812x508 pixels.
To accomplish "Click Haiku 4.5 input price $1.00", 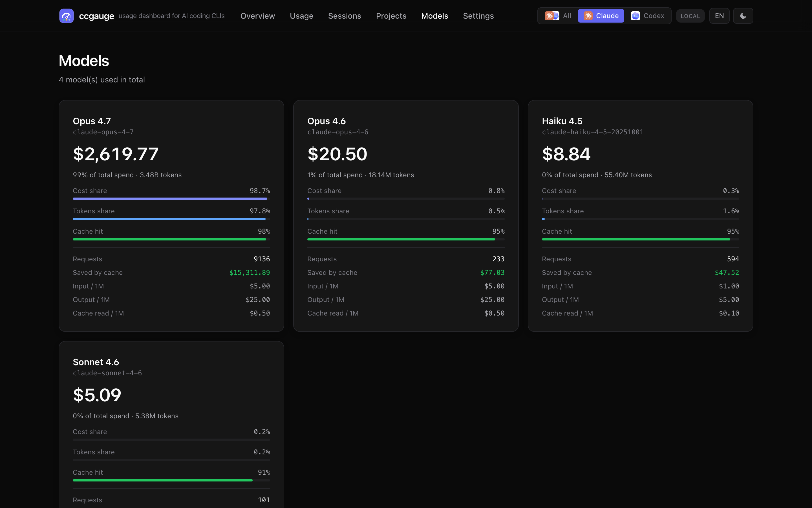I will 729,286.
